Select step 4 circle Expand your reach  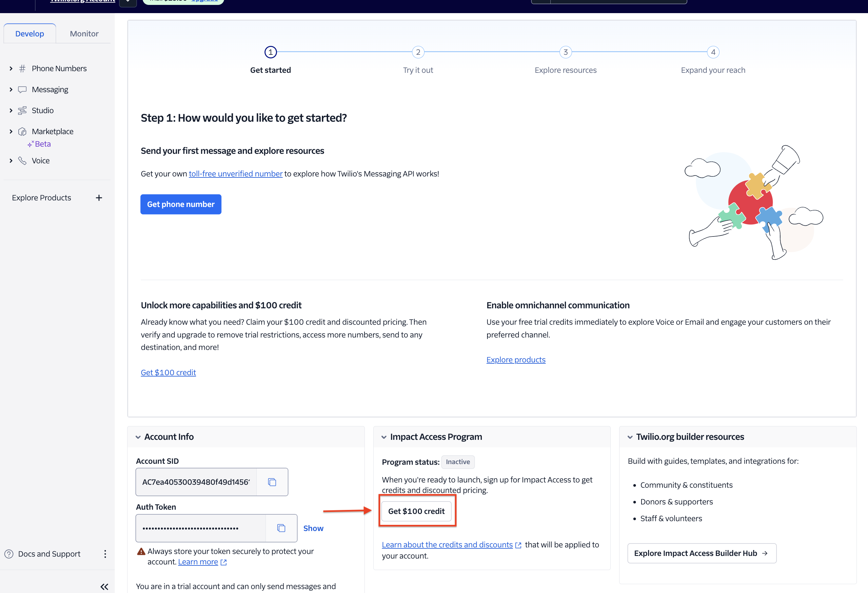click(713, 52)
